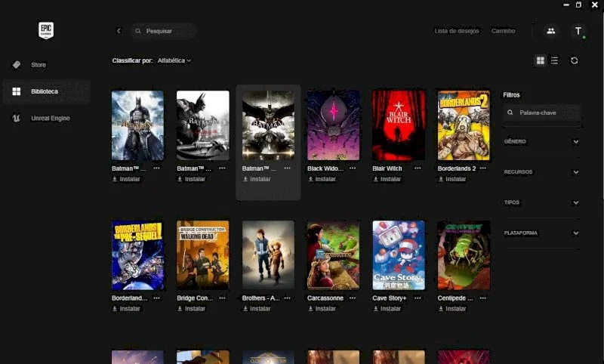604x364 pixels.
Task: Click the Pesquisar search field
Action: (164, 31)
